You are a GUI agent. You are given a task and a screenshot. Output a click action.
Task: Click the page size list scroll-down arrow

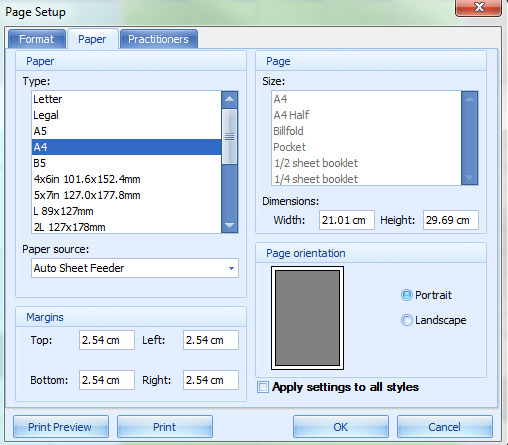click(469, 177)
